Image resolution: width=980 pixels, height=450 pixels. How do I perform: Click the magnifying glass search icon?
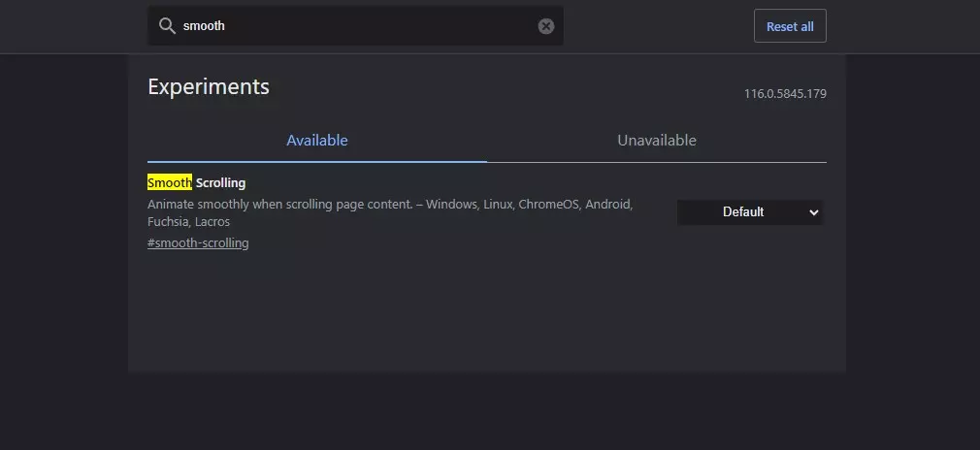pyautogui.click(x=167, y=25)
